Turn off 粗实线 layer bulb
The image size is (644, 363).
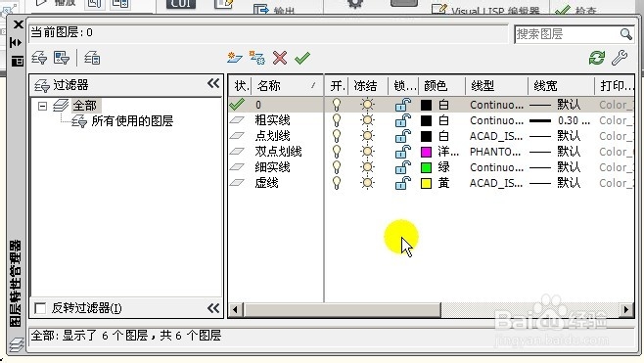pyautogui.click(x=337, y=120)
